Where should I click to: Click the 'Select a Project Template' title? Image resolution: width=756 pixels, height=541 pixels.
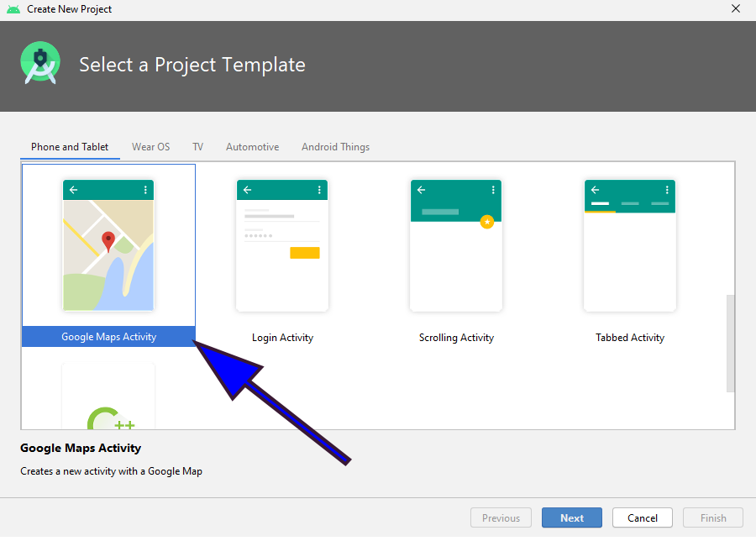[x=192, y=65]
